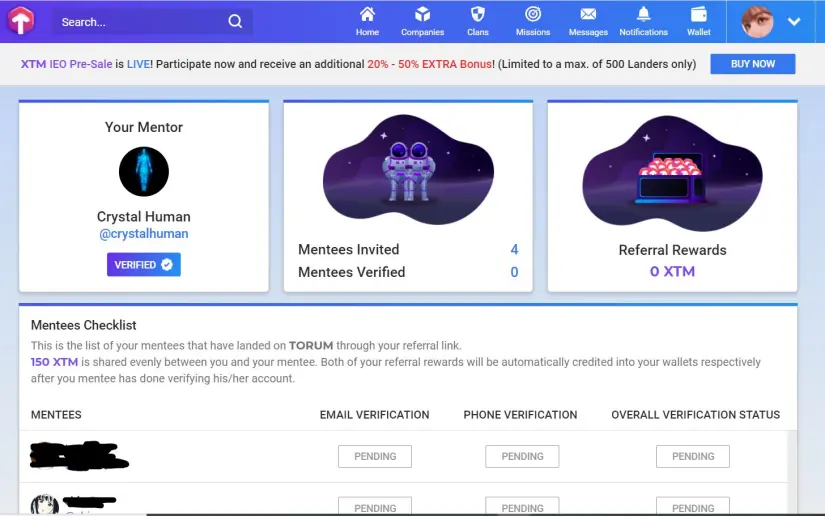Click the Mentees Verified count 0
This screenshot has width=825, height=516.
tap(514, 272)
